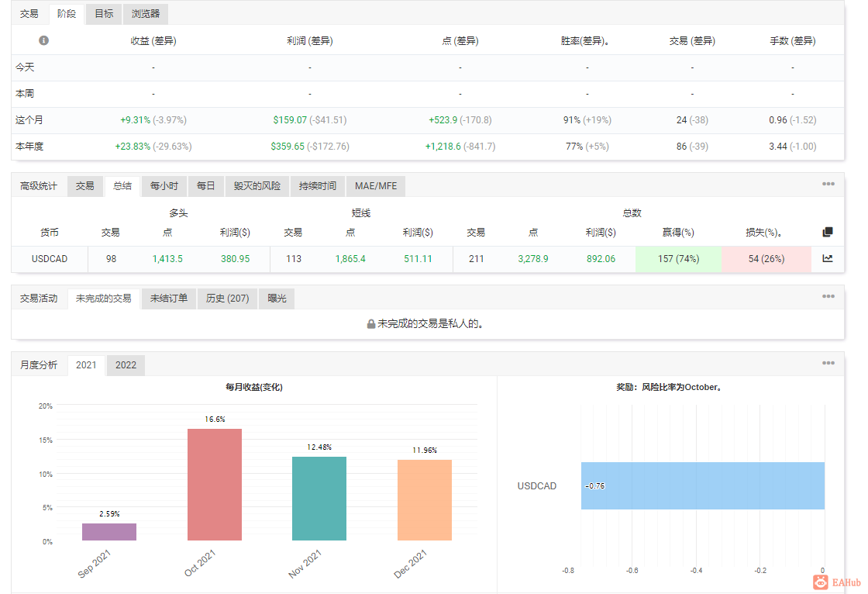868x594 pixels.
Task: Click the 本年度 row label
Action: pos(29,147)
